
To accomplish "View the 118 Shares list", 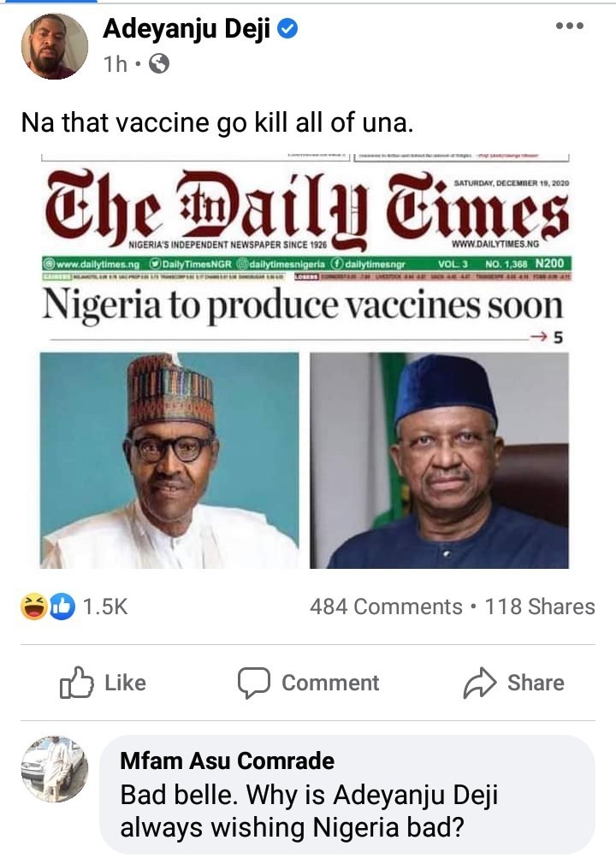I will (539, 607).
